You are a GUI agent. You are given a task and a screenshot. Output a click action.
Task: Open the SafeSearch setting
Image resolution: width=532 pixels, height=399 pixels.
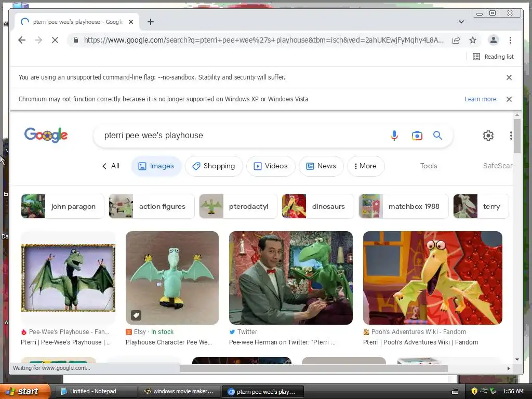[497, 166]
